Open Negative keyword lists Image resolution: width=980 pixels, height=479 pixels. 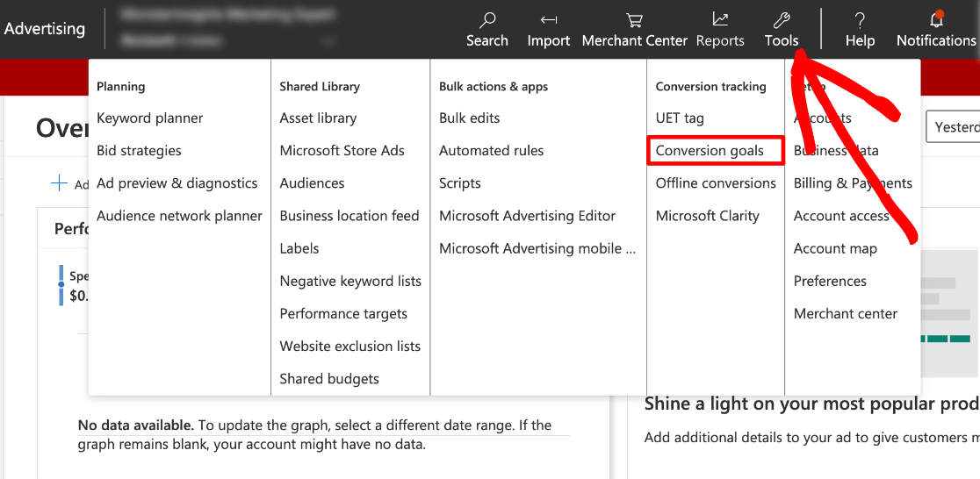point(350,282)
